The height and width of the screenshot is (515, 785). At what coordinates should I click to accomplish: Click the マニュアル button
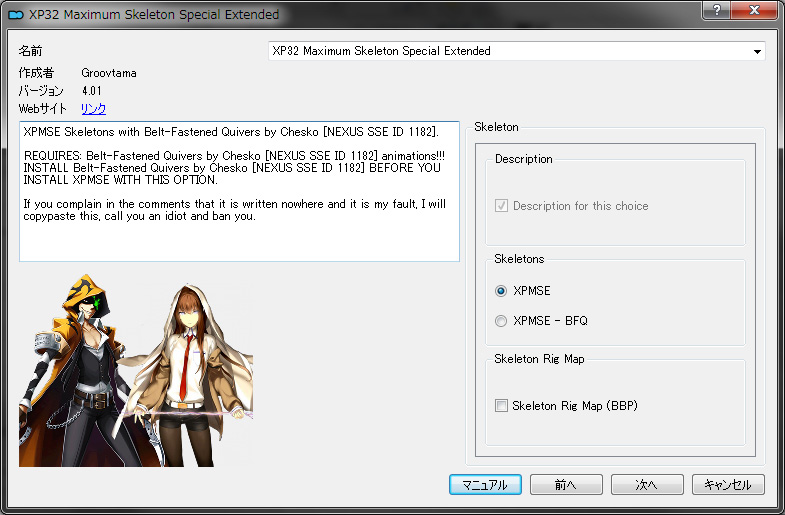(485, 484)
